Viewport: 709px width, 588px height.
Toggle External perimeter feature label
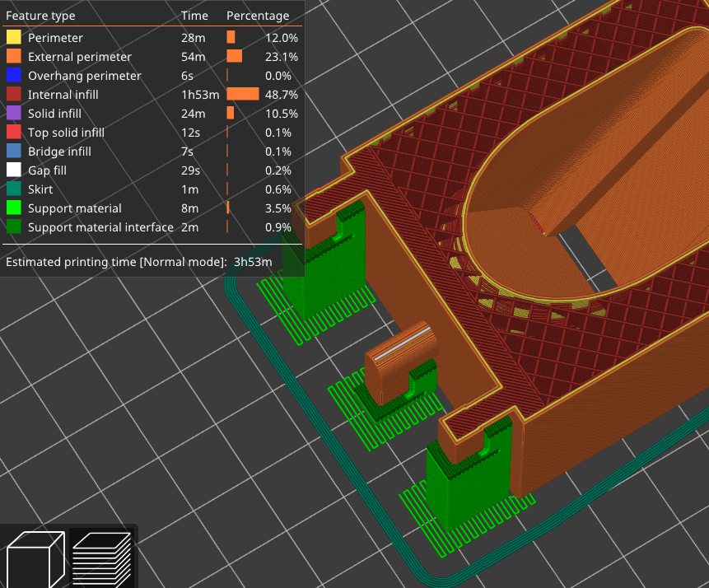pos(80,57)
